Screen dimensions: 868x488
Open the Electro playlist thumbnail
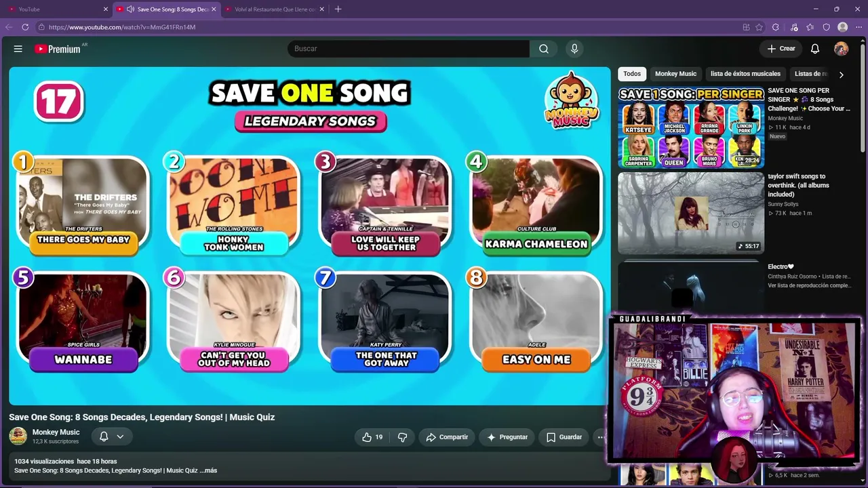(x=691, y=287)
